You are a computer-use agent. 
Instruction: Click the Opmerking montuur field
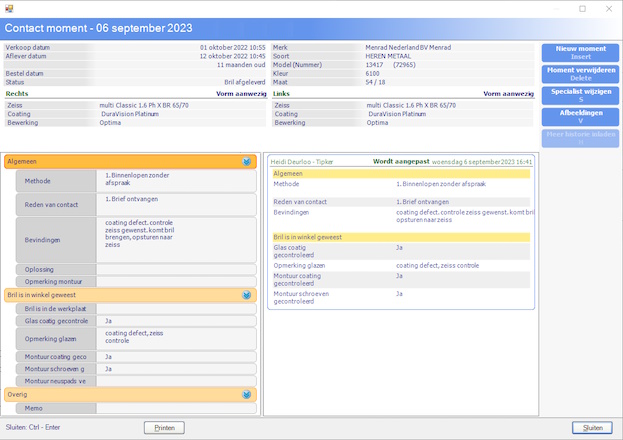[175, 282]
